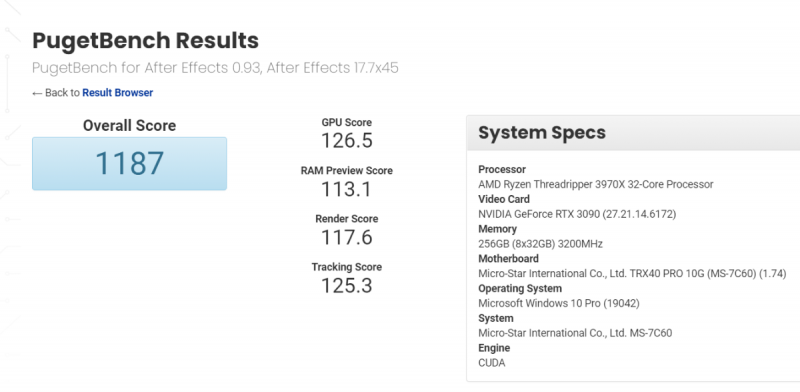Click the Render Score value 117.6

click(347, 237)
